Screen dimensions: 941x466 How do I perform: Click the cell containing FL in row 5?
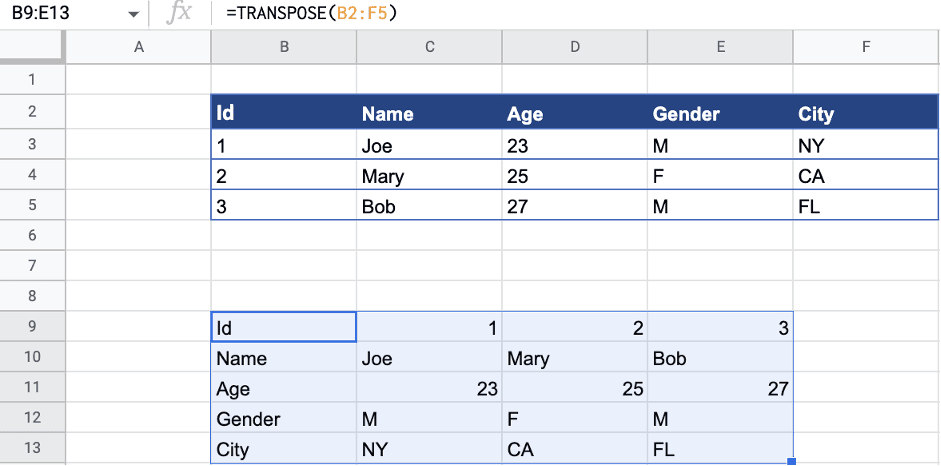[866, 208]
